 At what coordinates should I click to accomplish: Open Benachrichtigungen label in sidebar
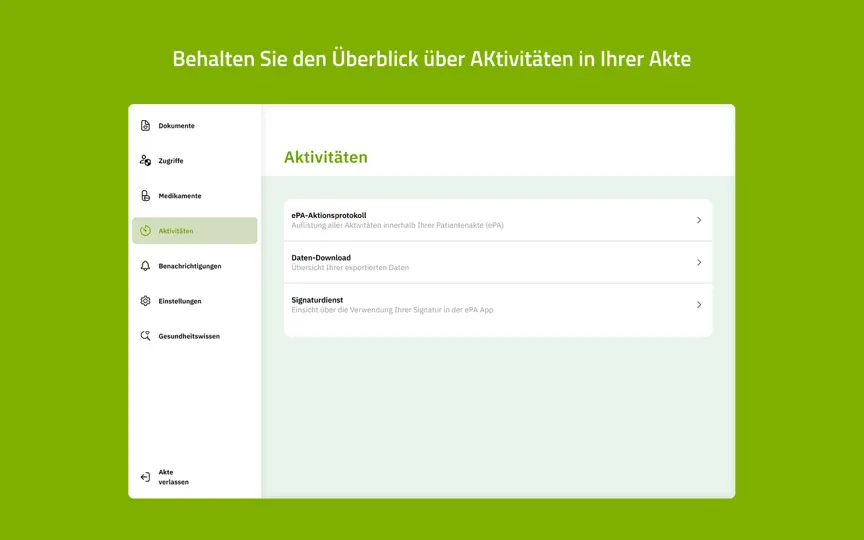(x=190, y=266)
